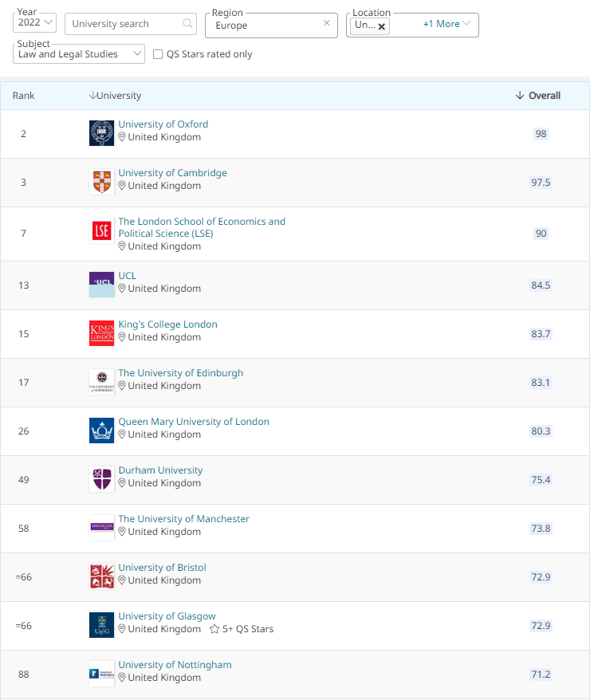This screenshot has height=700, width=590.
Task: Click the Durham University shield logo
Action: 101,479
